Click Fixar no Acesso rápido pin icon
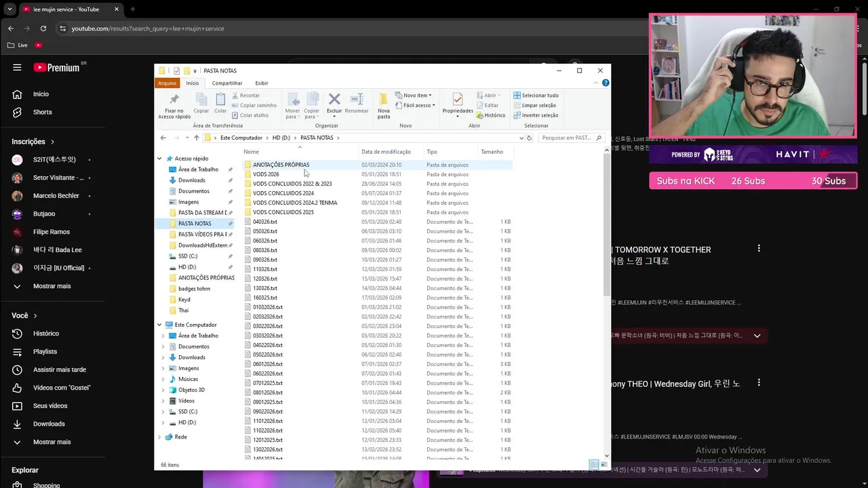The image size is (868, 488). click(174, 99)
